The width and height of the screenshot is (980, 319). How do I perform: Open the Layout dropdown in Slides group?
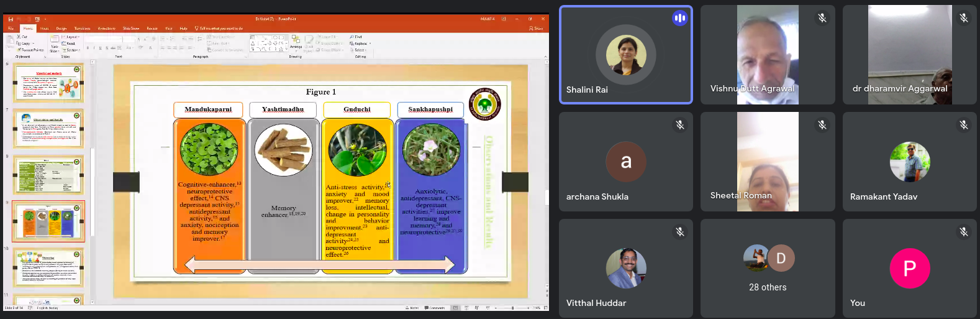pyautogui.click(x=71, y=37)
